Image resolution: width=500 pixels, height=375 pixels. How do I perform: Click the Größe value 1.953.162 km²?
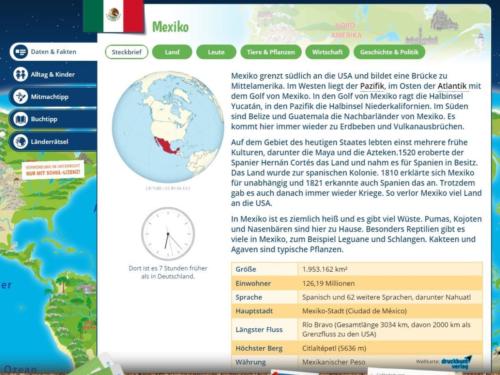point(325,269)
